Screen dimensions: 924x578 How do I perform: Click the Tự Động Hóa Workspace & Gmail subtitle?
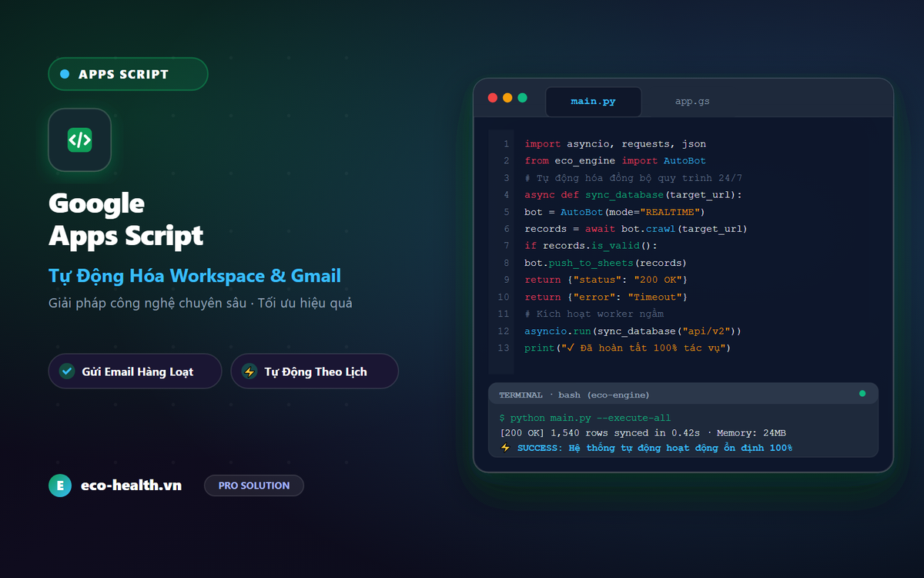(195, 276)
